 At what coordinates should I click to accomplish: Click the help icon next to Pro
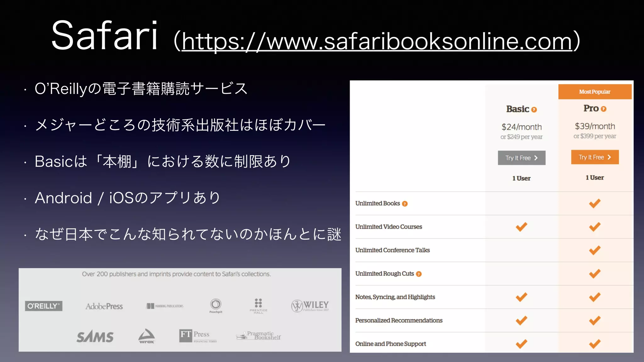[603, 109]
